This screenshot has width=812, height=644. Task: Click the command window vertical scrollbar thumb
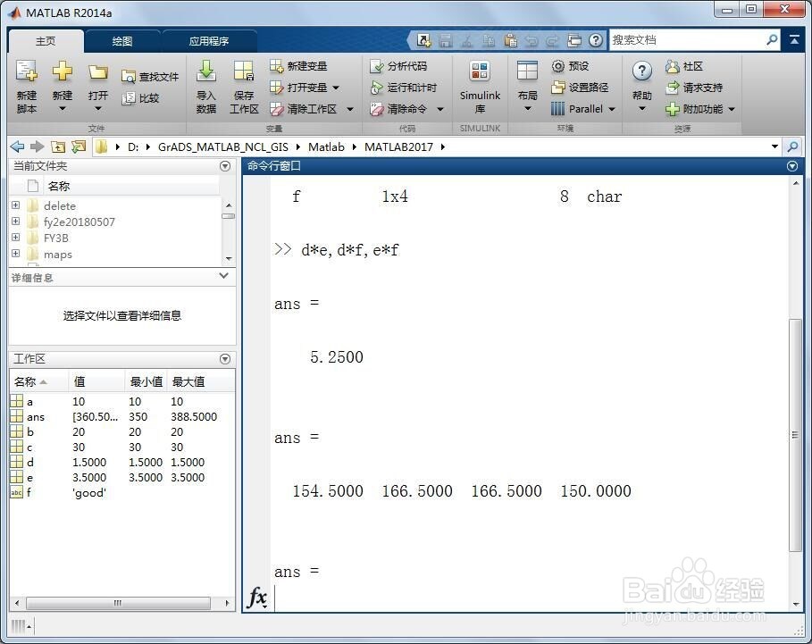795,435
